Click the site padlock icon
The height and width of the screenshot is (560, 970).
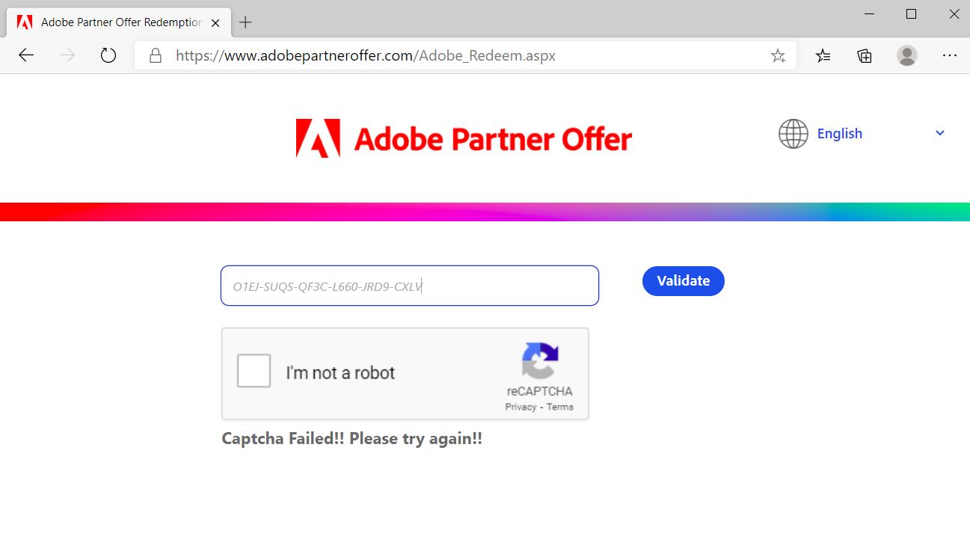tap(156, 55)
